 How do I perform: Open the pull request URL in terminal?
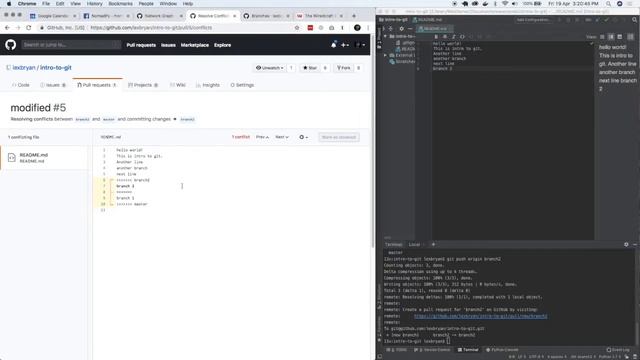tap(480, 316)
